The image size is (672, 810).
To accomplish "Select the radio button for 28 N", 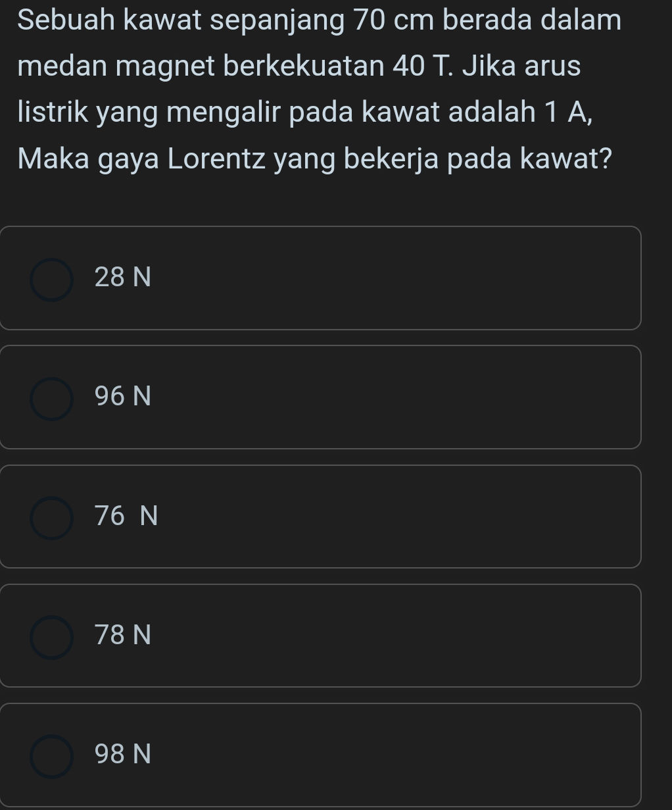I will [53, 278].
